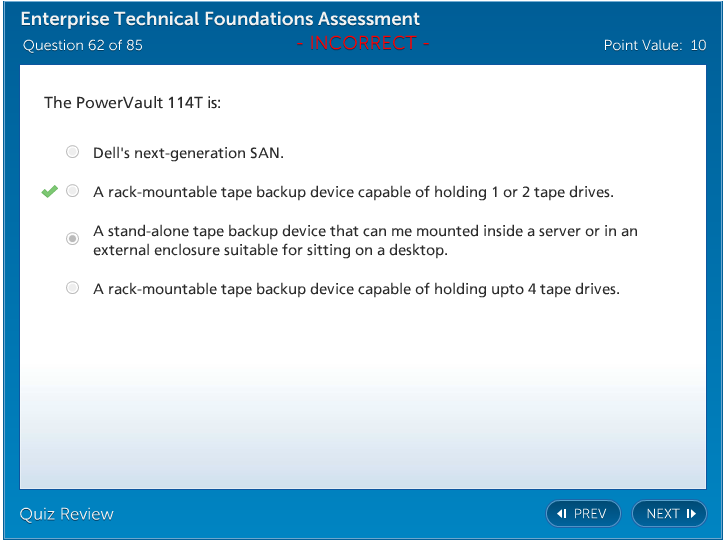Image resolution: width=723 pixels, height=541 pixels.
Task: Click the answer text about a stand-alone tape device
Action: click(x=365, y=240)
